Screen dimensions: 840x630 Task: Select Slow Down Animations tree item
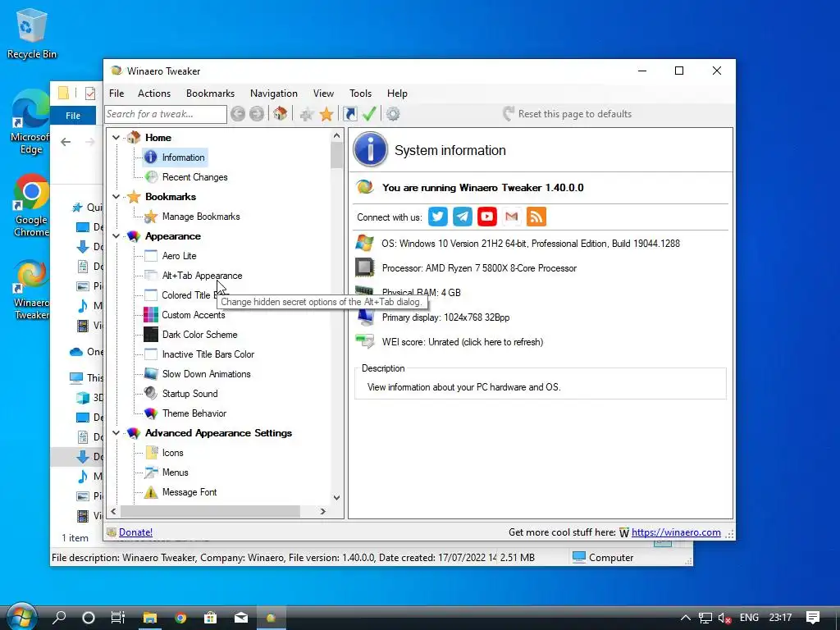(x=206, y=374)
